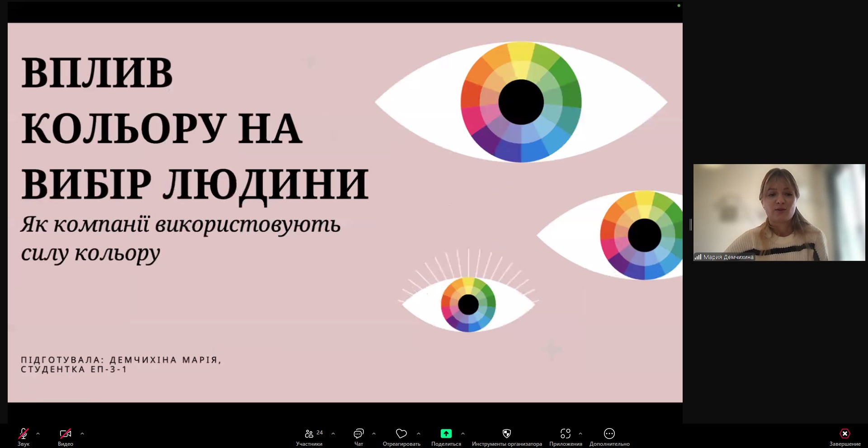Image resolution: width=868 pixels, height=448 pixels.
Task: Expand reactions options arrow
Action: 419,434
